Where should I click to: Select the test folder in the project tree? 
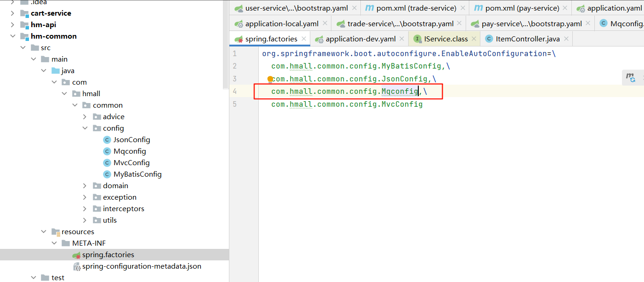point(58,278)
